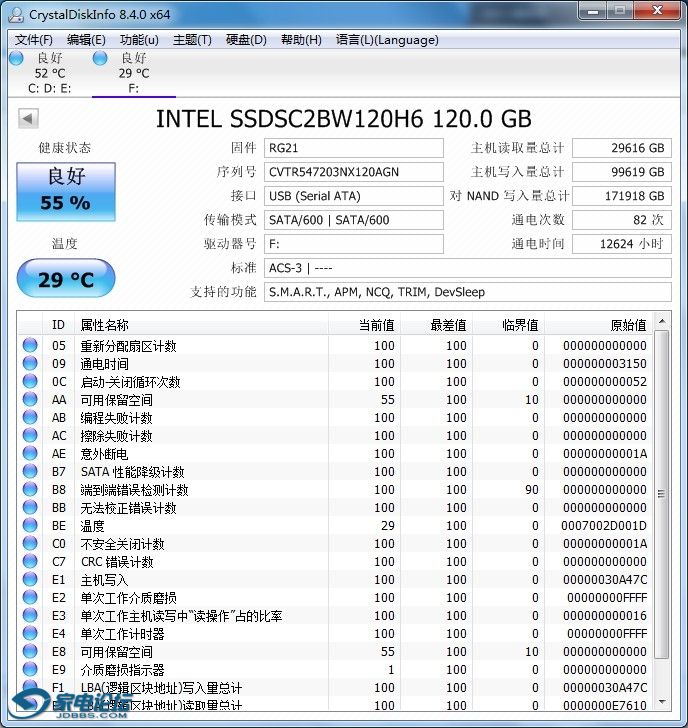Open the 文件(F) menu
The width and height of the screenshot is (688, 728).
(x=33, y=40)
